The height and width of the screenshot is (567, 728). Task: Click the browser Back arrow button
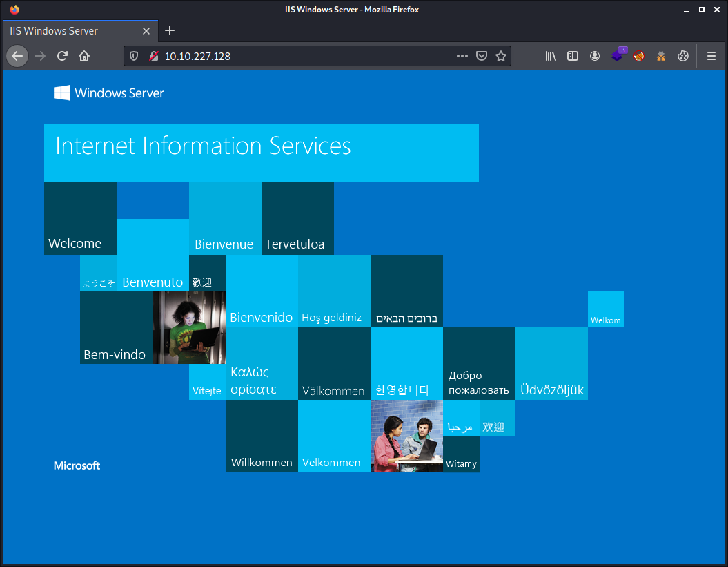click(x=17, y=56)
